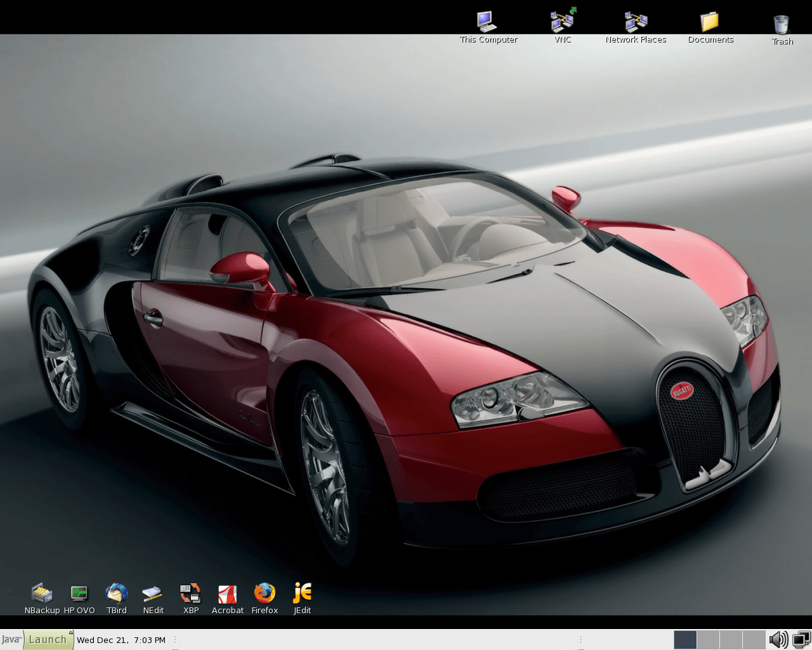The image size is (812, 650).
Task: Open the Launch menu on the panel
Action: tap(48, 640)
